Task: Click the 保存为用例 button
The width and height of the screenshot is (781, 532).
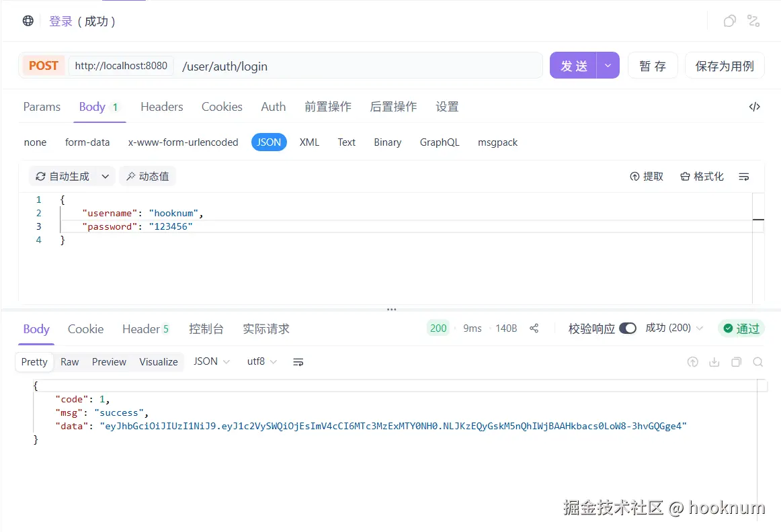Action: coord(724,66)
